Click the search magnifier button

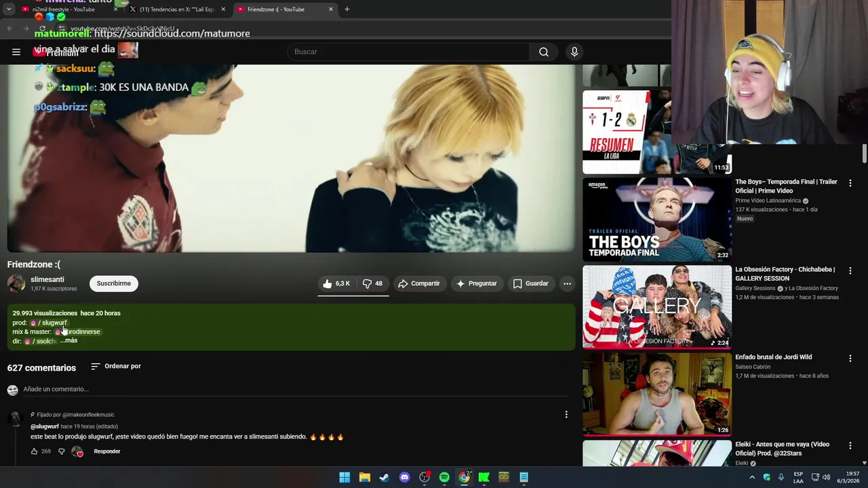544,52
